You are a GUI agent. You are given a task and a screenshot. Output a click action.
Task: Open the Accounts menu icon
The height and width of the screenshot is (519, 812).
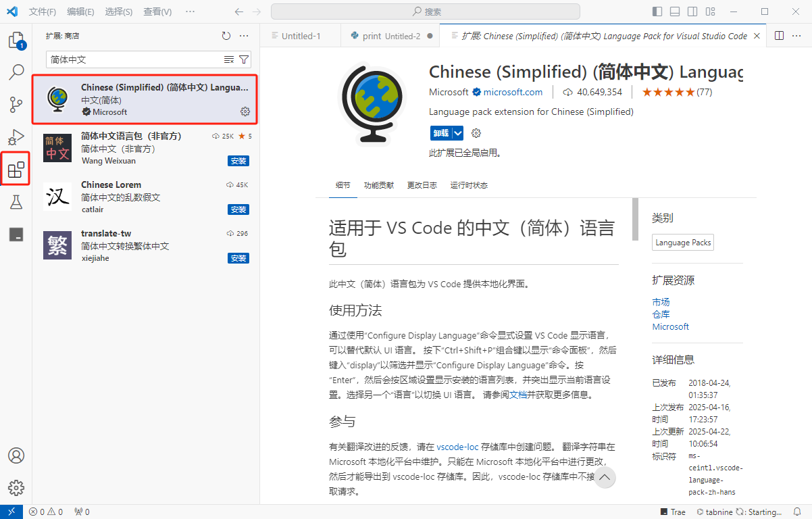(16, 455)
